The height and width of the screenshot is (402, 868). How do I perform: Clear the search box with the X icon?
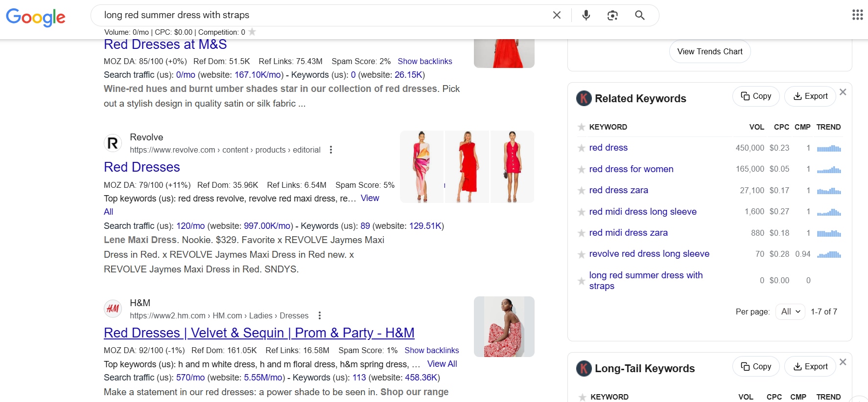coord(557,15)
